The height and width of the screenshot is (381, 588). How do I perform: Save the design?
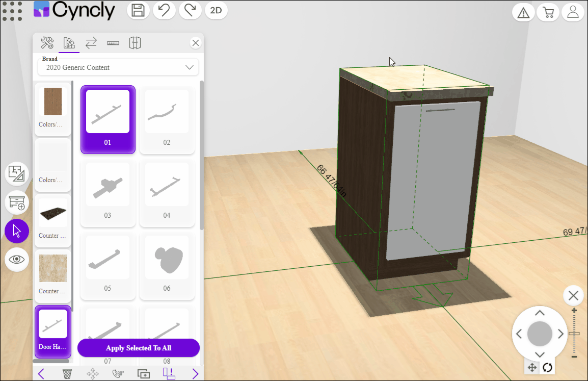click(x=138, y=10)
